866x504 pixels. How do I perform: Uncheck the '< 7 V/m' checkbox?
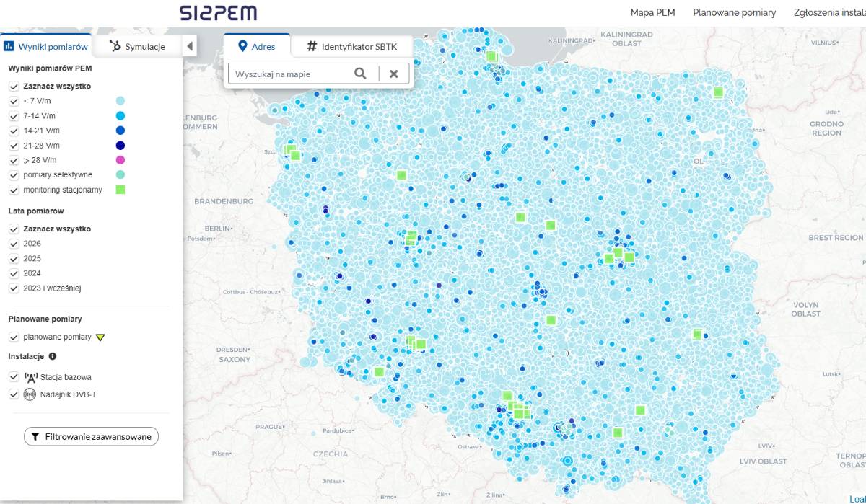click(x=14, y=101)
